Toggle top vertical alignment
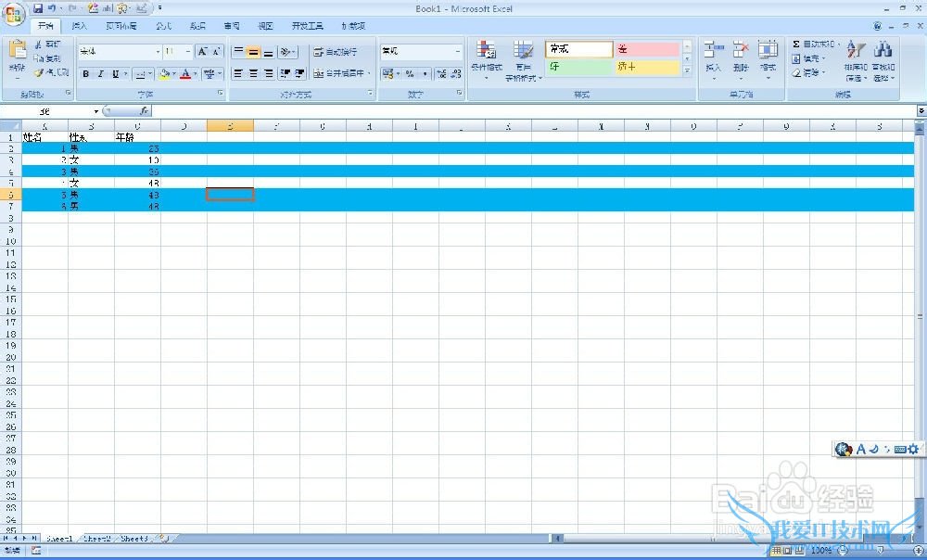927x560 pixels. [238, 52]
